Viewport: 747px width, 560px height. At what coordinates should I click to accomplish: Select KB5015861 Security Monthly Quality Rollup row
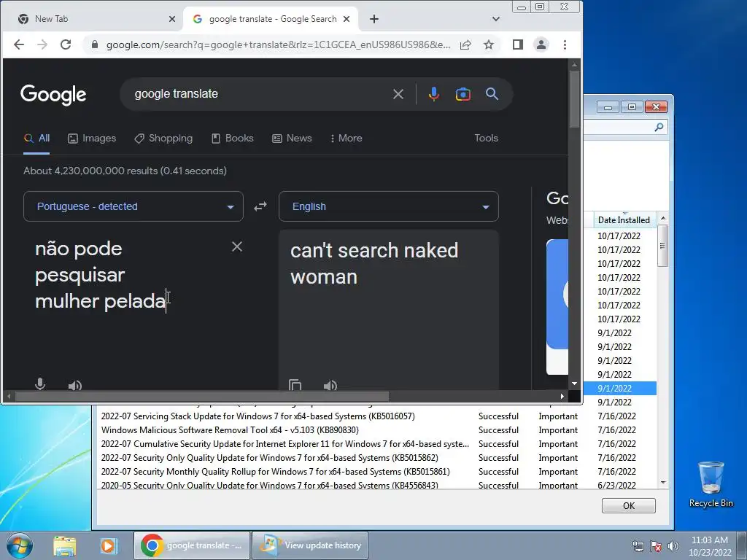[376, 472]
